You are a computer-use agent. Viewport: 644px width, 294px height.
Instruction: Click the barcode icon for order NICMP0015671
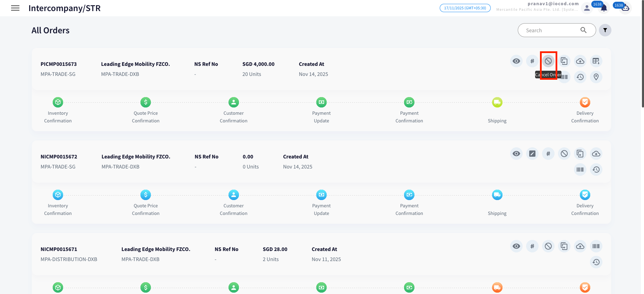(596, 246)
